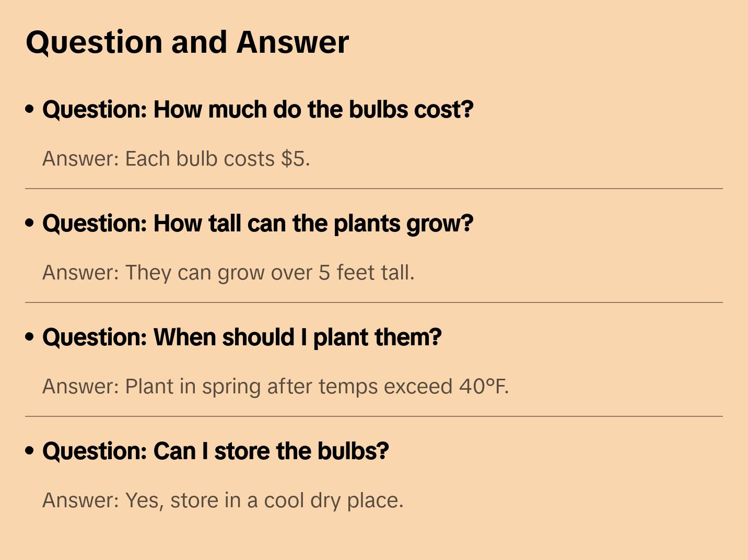Click the answer about planting in spring
This screenshot has height=560, width=748.
tap(275, 387)
